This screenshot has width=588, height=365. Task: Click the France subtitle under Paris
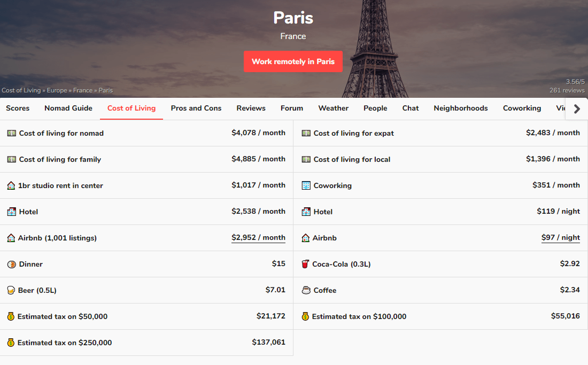click(293, 36)
